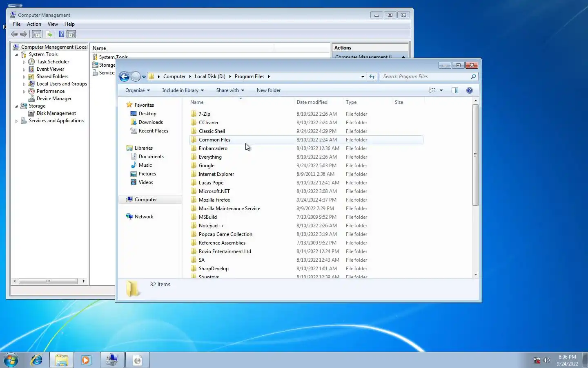588x368 pixels.
Task: Open Explorer recent pages dropdown arrow
Action: click(144, 77)
